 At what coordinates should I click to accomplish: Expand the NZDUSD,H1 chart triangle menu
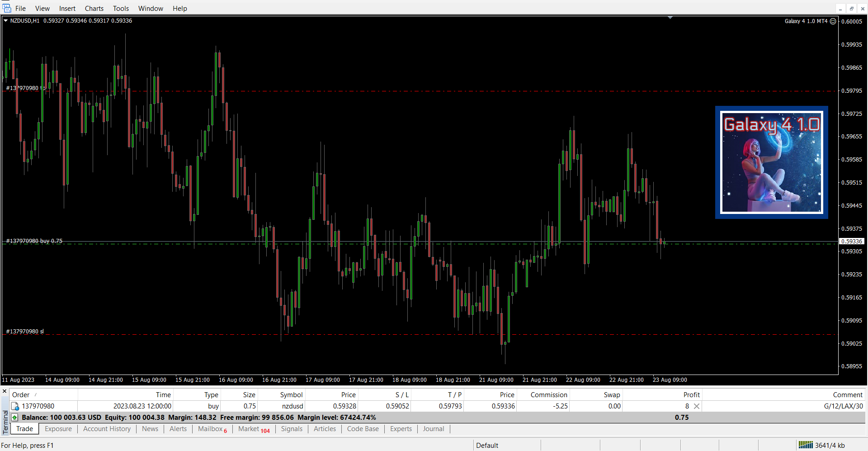(x=6, y=21)
